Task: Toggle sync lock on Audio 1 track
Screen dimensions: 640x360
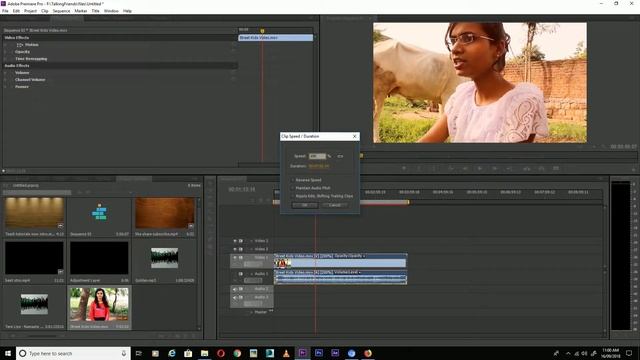Action: click(241, 274)
